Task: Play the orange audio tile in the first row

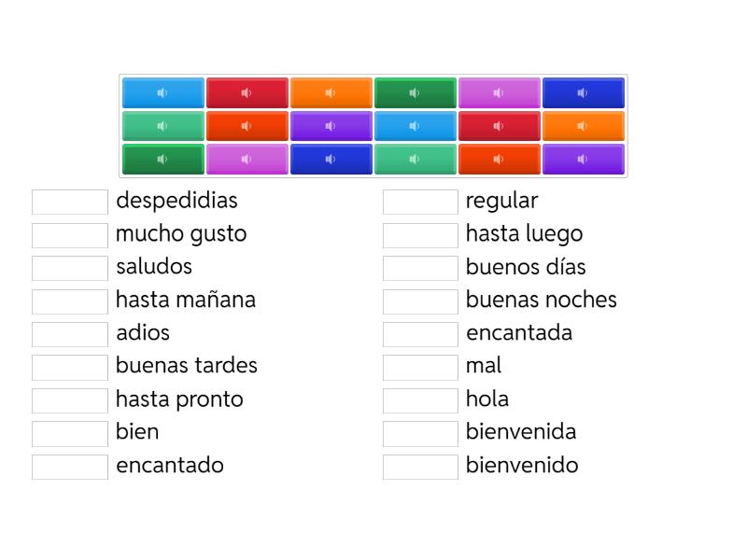Action: [x=331, y=92]
